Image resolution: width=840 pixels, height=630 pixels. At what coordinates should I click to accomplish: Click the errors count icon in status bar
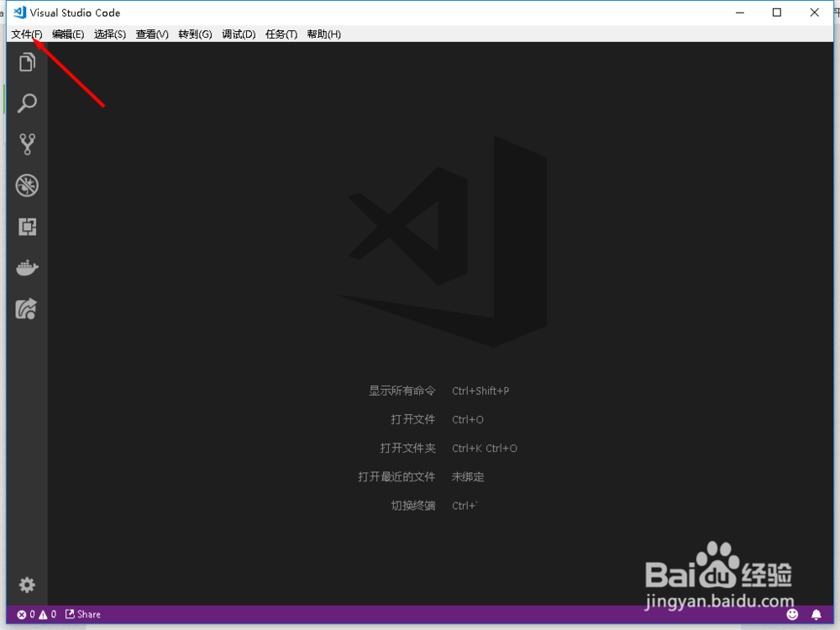click(x=22, y=615)
